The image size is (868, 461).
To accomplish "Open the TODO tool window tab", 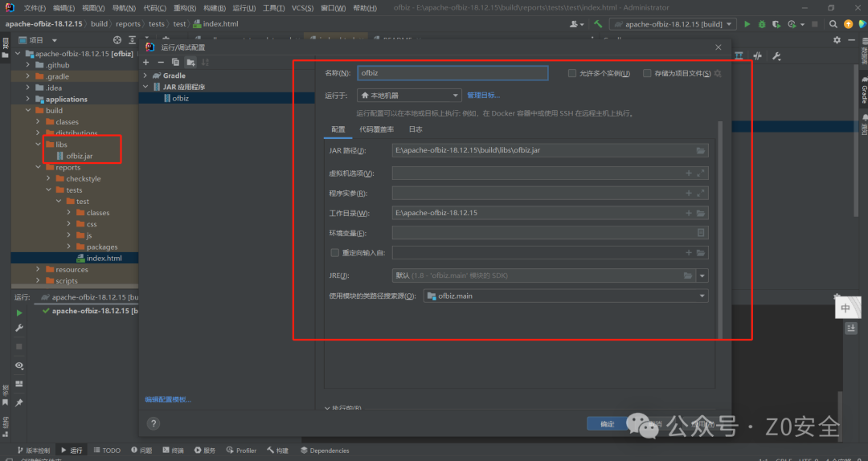I will tap(106, 451).
